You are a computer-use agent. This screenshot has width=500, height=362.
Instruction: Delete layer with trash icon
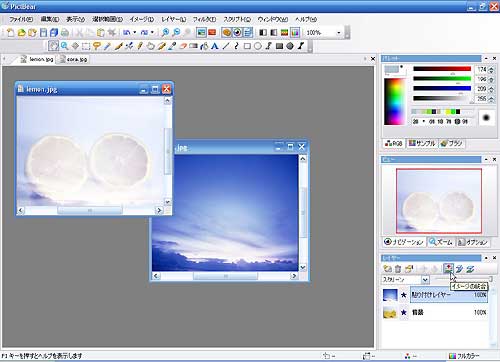coord(398,269)
